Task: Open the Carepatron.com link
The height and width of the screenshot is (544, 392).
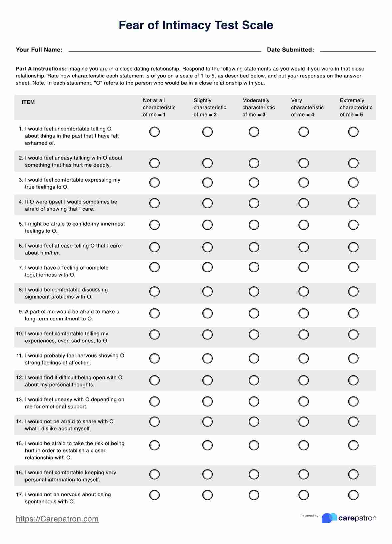Action: pyautogui.click(x=57, y=519)
